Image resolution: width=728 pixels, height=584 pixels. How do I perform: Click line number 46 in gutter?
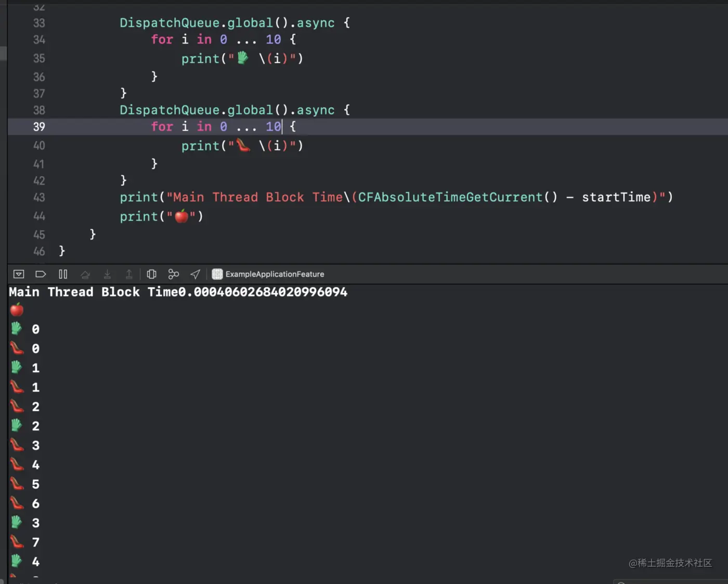(39, 251)
